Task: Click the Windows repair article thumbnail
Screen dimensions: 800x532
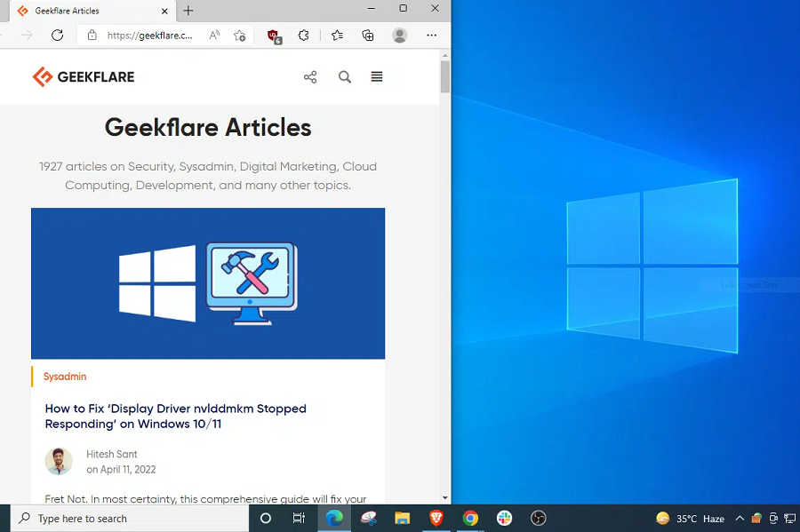Action: point(208,283)
